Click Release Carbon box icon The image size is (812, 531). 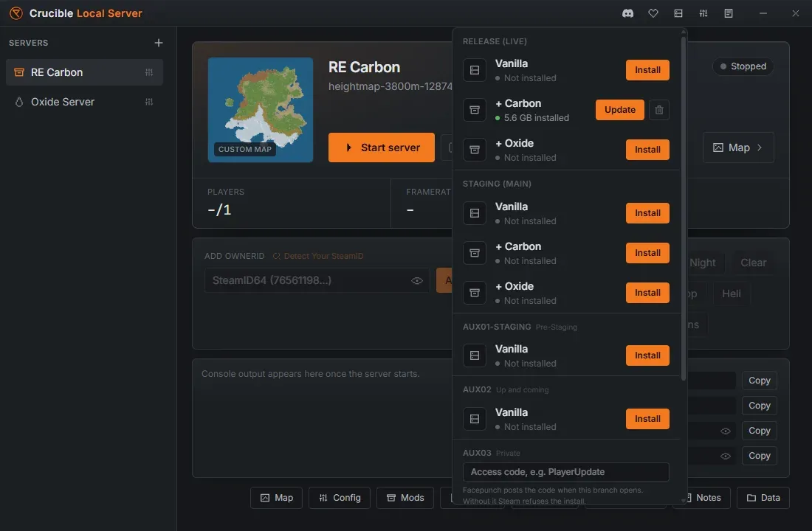475,110
